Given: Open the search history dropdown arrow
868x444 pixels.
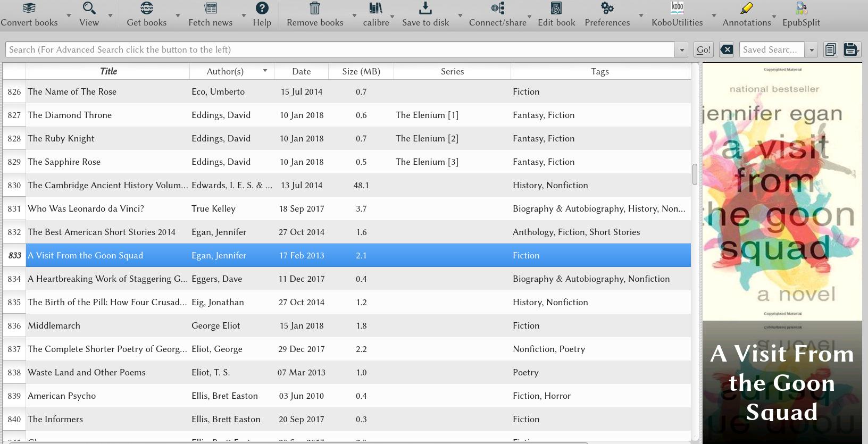Looking at the screenshot, I should 681,50.
